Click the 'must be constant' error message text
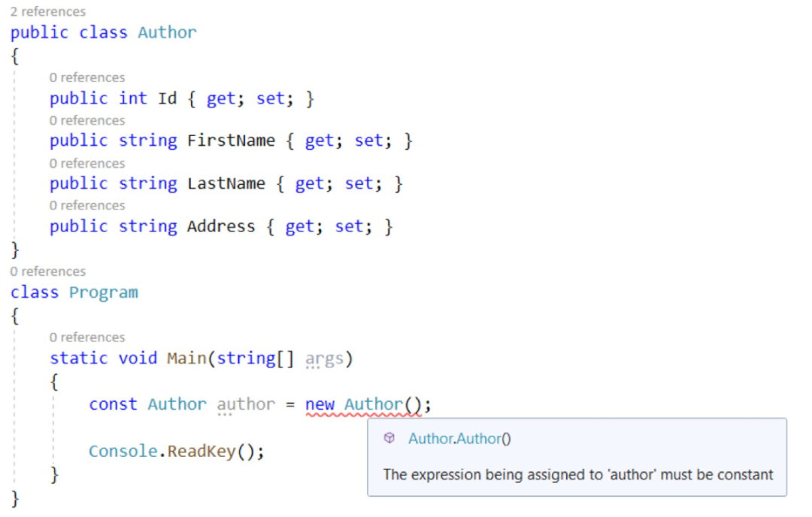Screen dimensions: 812x517 click(578, 475)
